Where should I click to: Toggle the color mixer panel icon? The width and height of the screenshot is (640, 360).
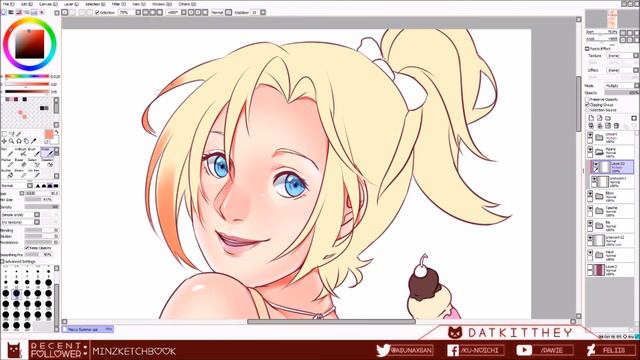tap(27, 12)
